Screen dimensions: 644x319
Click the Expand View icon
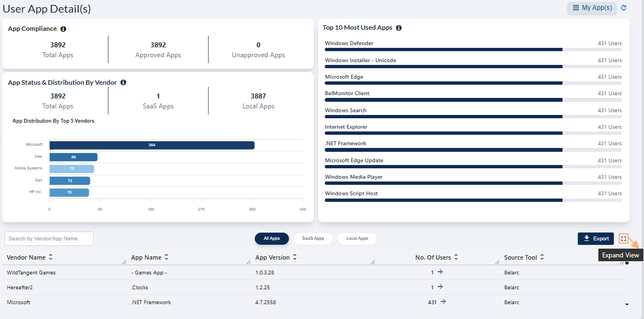(623, 238)
